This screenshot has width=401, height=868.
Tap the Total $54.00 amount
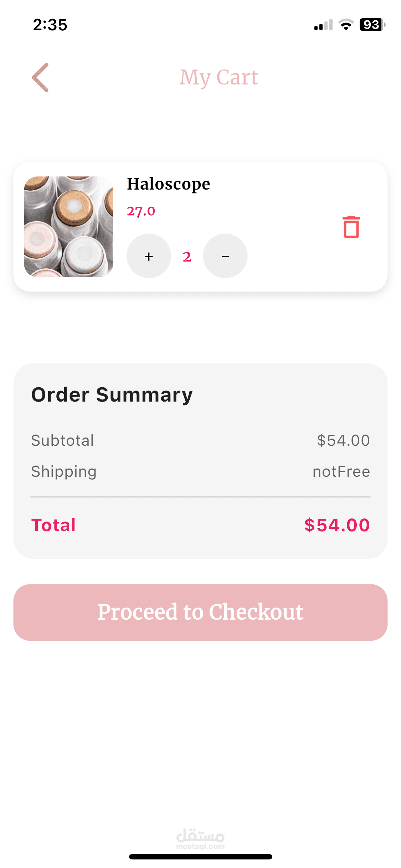pos(337,525)
